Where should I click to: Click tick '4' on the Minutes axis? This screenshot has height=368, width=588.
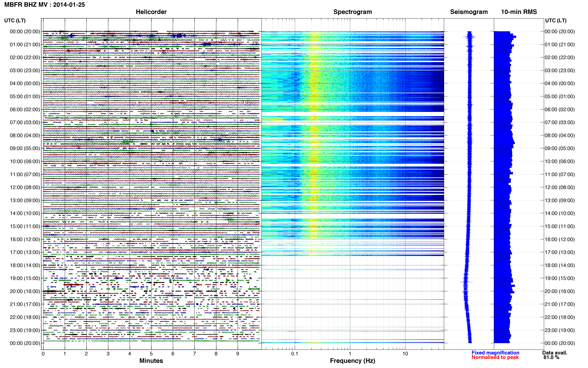[130, 354]
